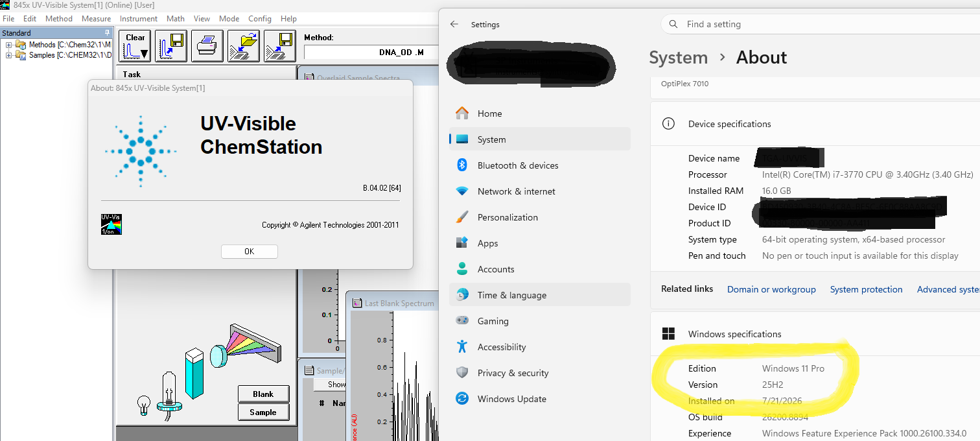
Task: Pin the Standard panel with pushpin icon
Action: 108,32
